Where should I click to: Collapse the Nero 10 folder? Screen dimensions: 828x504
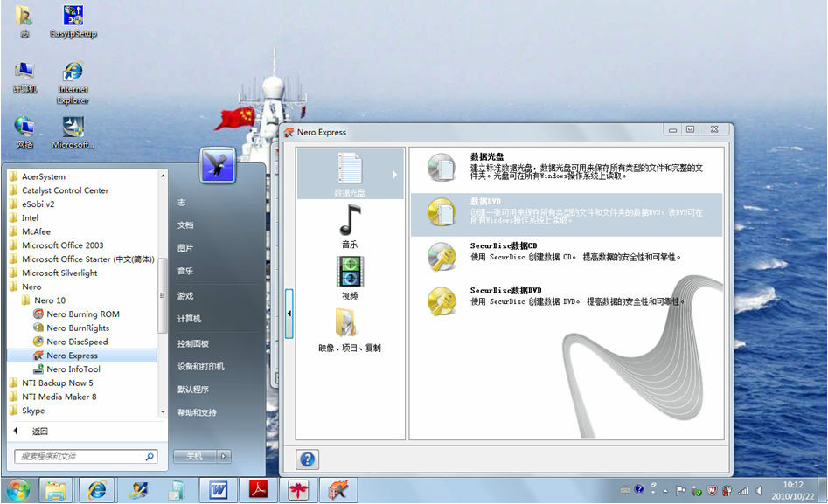pos(50,300)
